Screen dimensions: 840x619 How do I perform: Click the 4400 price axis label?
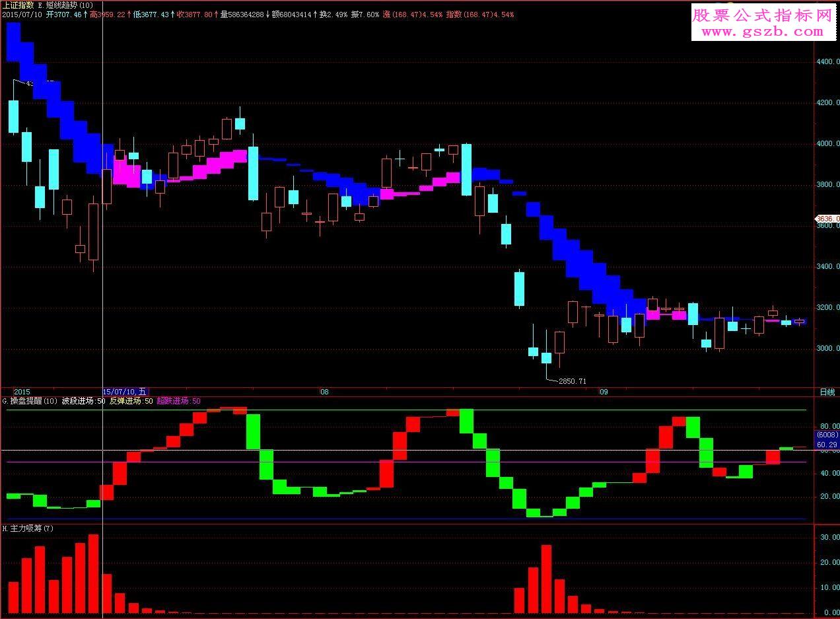tap(829, 61)
